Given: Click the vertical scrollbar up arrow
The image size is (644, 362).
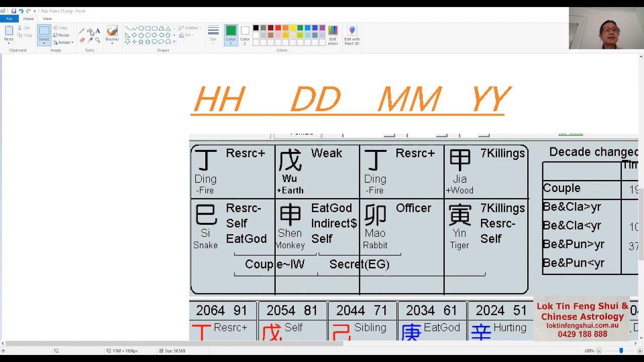Looking at the screenshot, I should pyautogui.click(x=641, y=57).
